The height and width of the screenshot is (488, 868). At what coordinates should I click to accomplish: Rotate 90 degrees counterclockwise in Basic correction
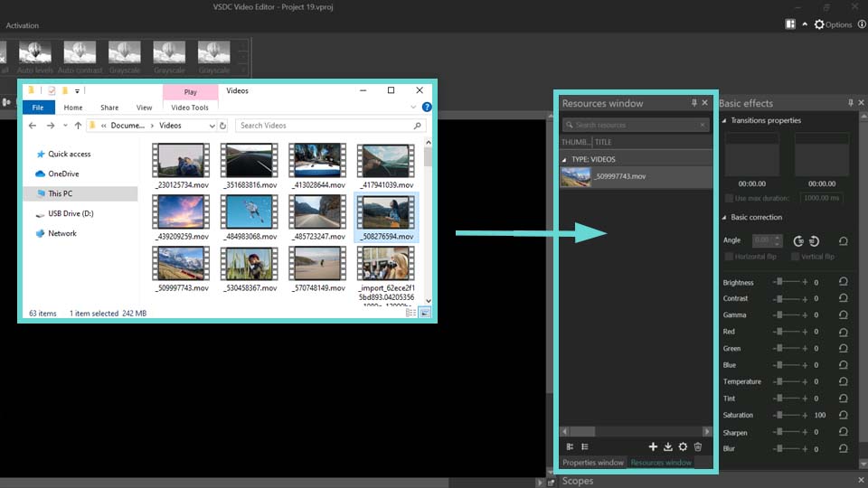tap(798, 241)
